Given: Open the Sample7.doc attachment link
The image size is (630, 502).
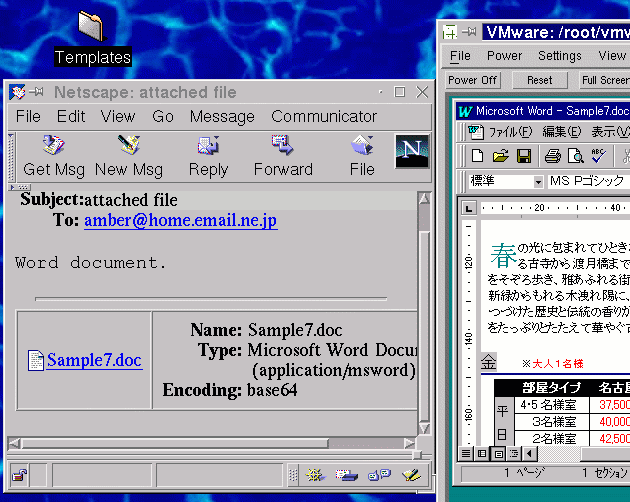Looking at the screenshot, I should click(x=94, y=360).
